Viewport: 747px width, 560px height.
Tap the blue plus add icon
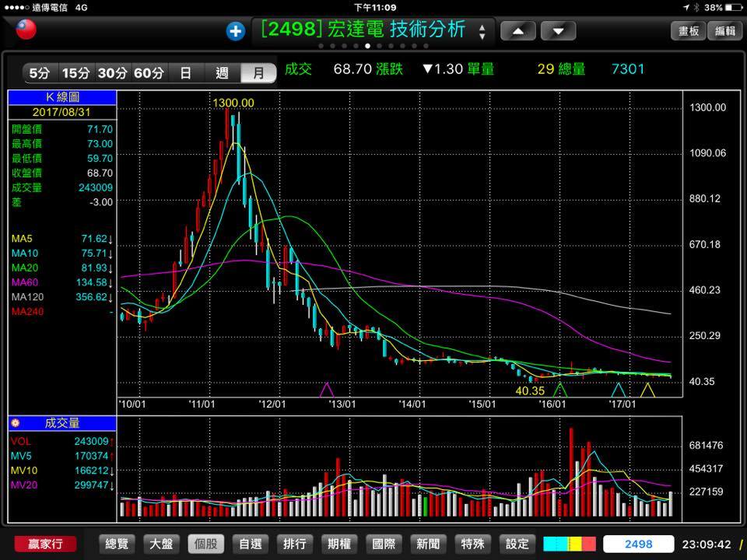[x=235, y=32]
